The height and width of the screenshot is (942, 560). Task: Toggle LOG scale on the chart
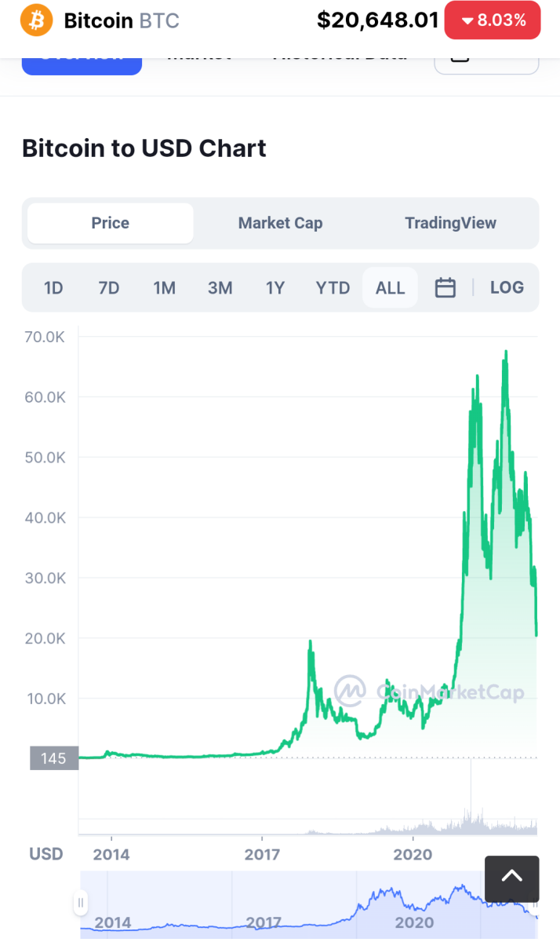(507, 287)
